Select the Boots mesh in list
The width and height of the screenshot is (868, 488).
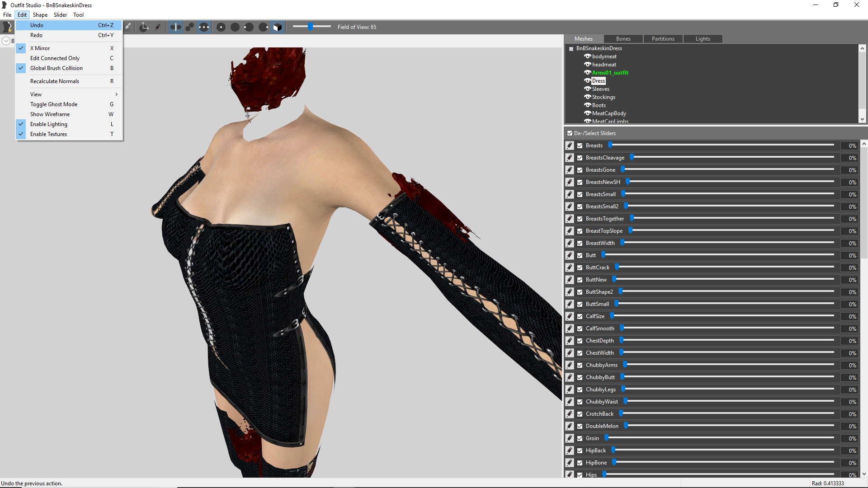599,105
